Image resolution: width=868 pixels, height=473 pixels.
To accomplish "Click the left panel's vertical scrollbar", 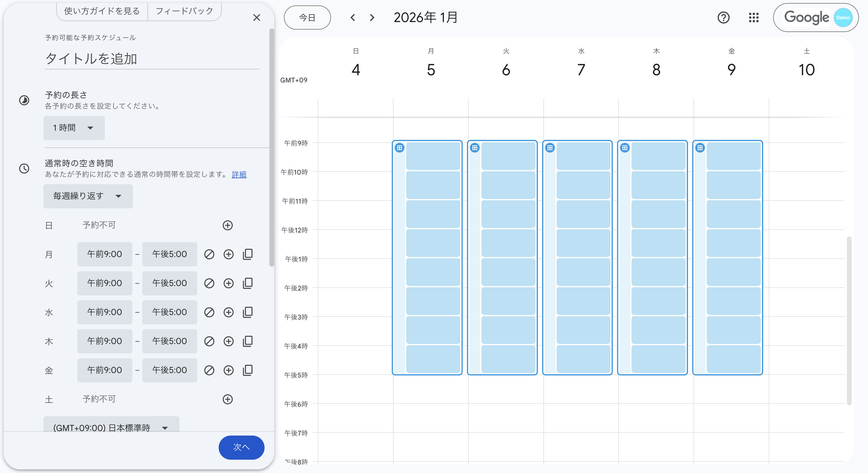I will coord(272,148).
